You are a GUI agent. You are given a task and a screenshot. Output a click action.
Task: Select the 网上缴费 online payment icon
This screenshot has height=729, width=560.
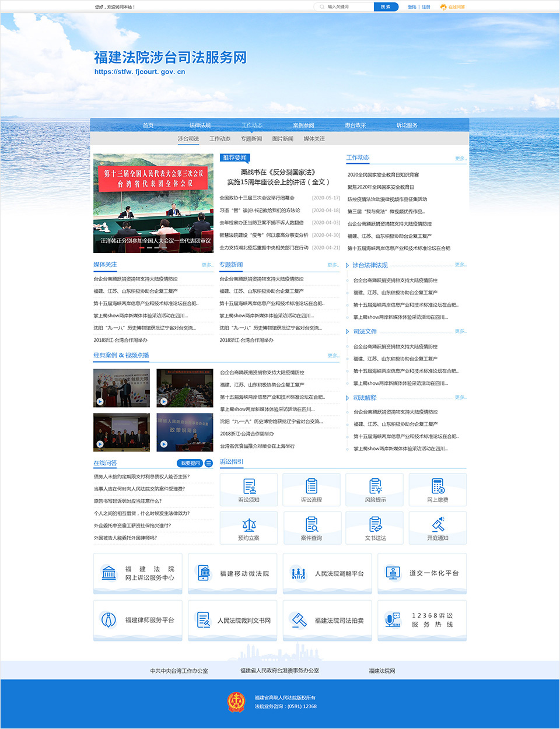pyautogui.click(x=437, y=489)
